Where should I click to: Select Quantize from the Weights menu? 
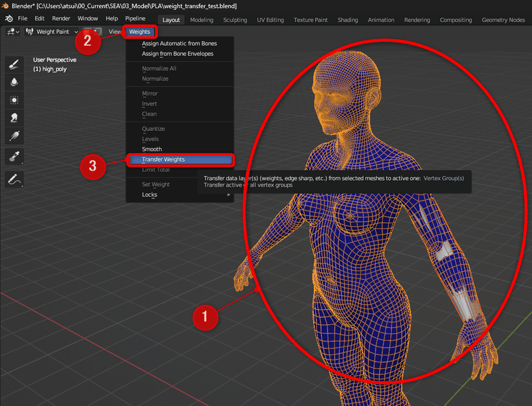180,129
